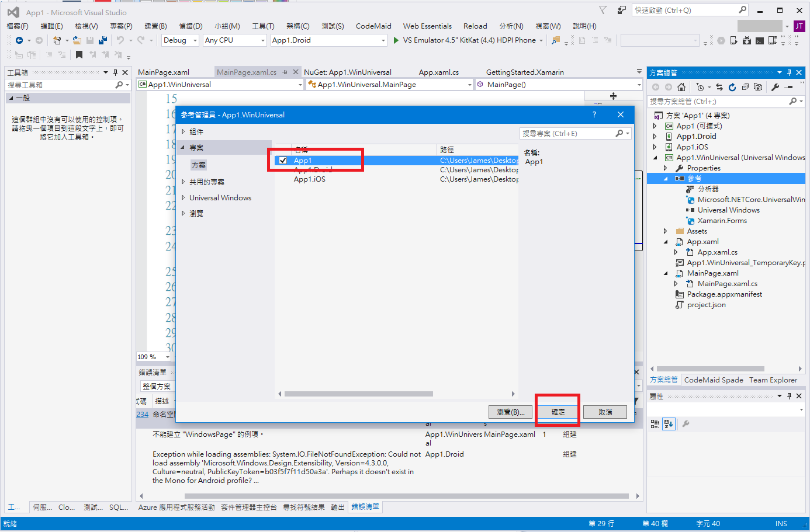Viewport: 810px width, 532px height.
Task: Switch to the Team Explorer tab
Action: 773,380
